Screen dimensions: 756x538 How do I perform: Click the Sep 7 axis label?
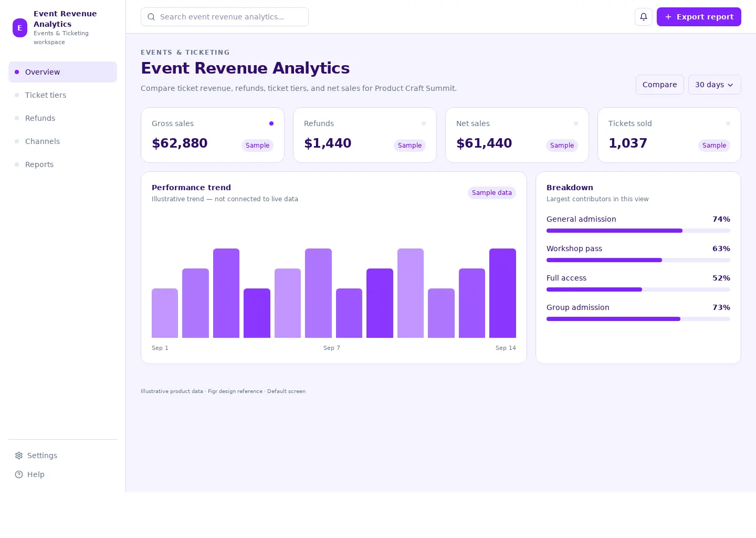(x=332, y=348)
